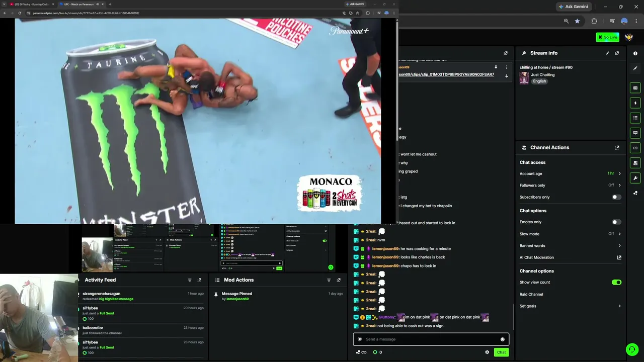Toggle the list panel sidebar icon

[635, 118]
